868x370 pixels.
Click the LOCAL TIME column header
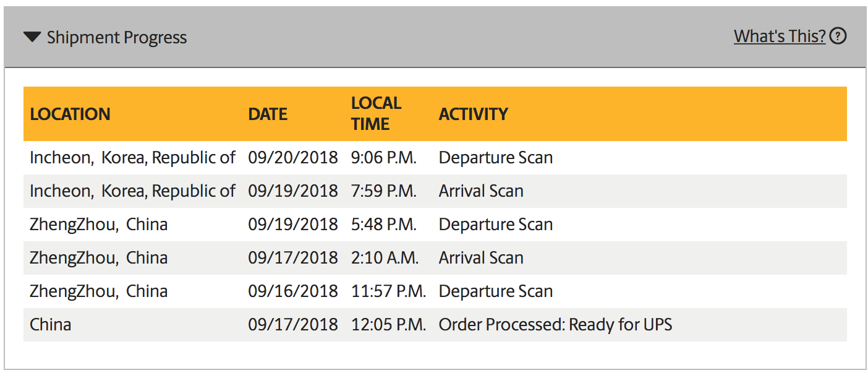pos(376,113)
